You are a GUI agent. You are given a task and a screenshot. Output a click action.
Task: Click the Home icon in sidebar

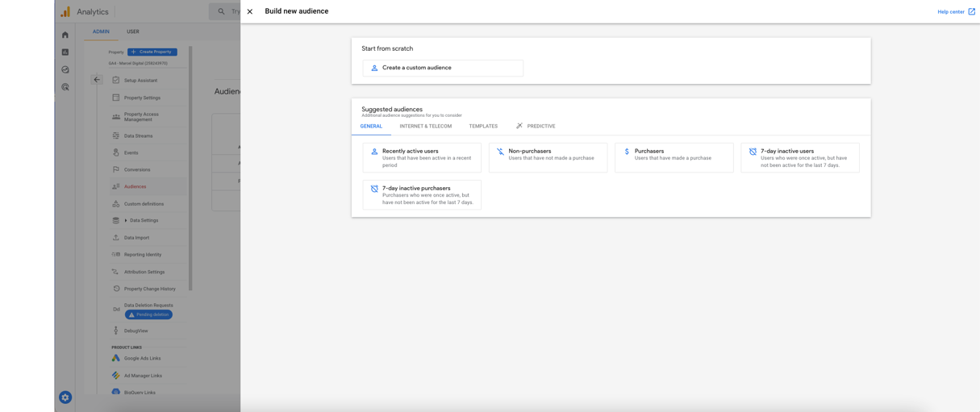pyautogui.click(x=65, y=35)
